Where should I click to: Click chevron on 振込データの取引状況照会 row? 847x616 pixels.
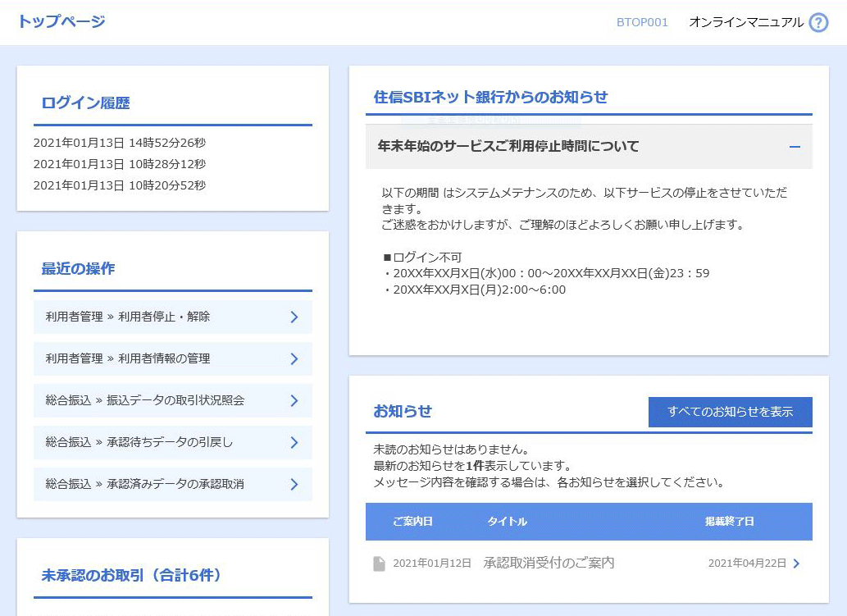click(294, 400)
